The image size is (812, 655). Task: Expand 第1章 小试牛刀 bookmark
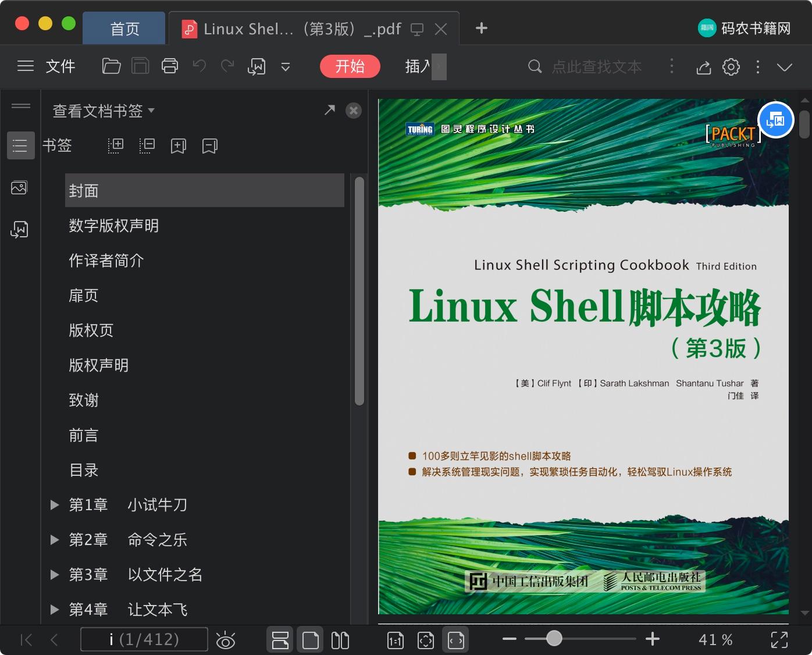(x=55, y=505)
